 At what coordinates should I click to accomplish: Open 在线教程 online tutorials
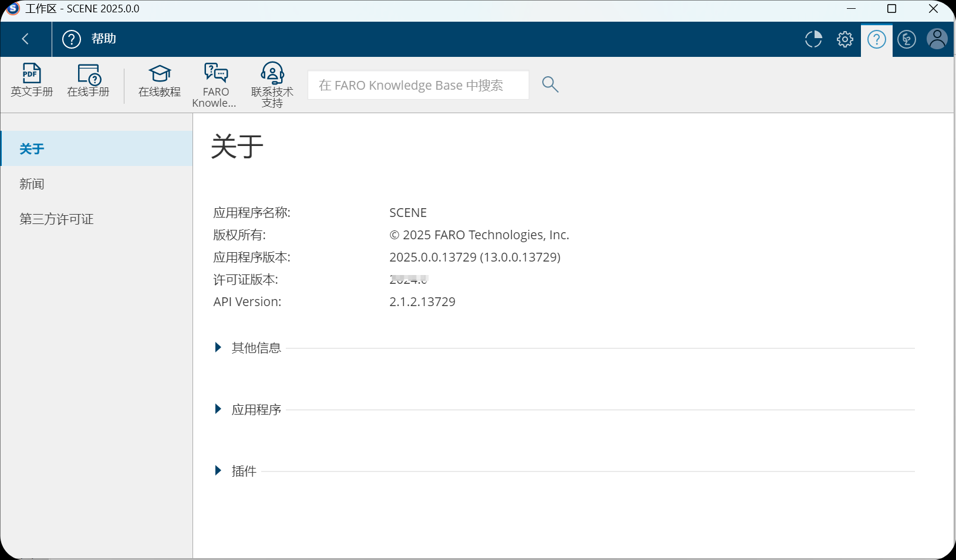tap(160, 80)
